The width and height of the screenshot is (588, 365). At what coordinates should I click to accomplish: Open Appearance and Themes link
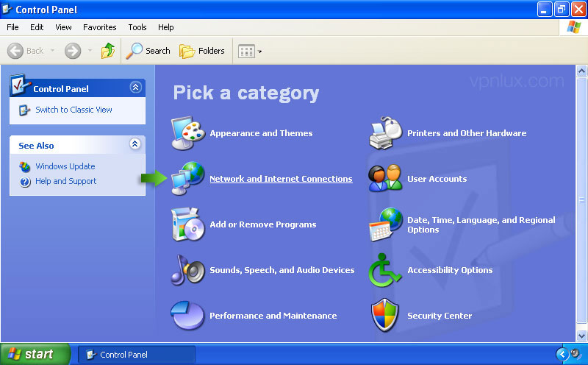click(x=261, y=133)
